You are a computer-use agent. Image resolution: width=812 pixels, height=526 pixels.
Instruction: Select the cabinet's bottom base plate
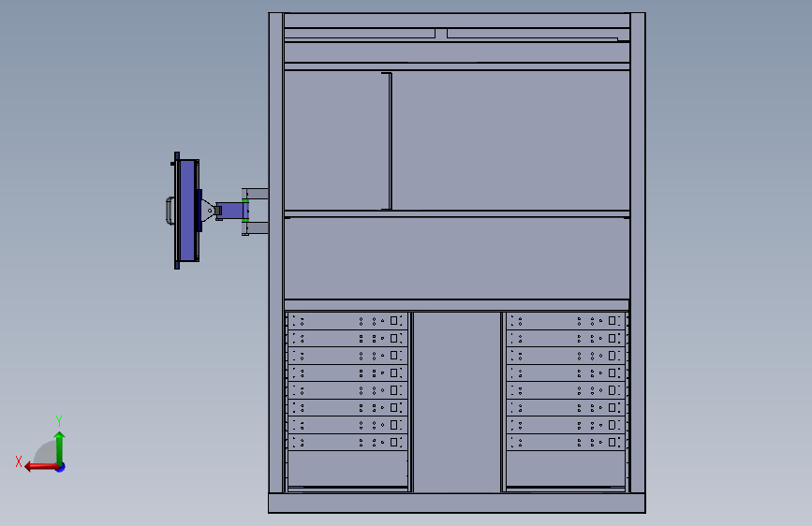[x=457, y=503]
